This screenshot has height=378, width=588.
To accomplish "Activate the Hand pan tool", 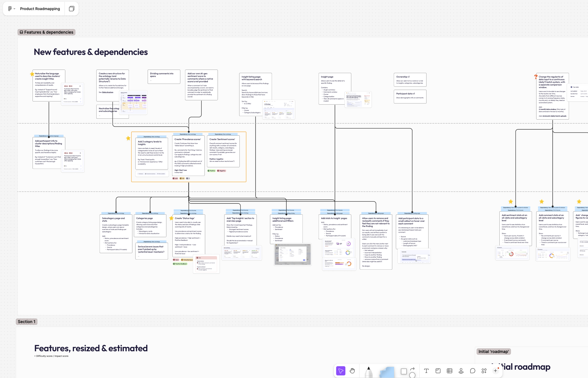I will [x=352, y=371].
